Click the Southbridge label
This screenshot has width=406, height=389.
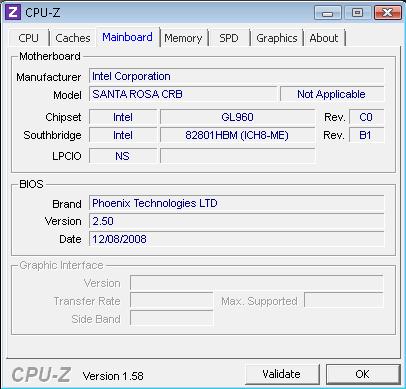click(52, 135)
